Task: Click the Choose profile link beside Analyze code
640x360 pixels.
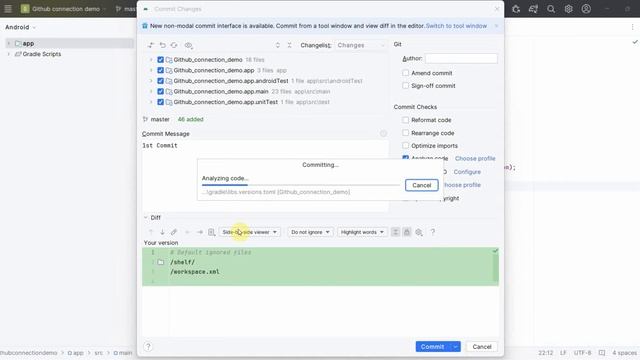Action: [475, 158]
